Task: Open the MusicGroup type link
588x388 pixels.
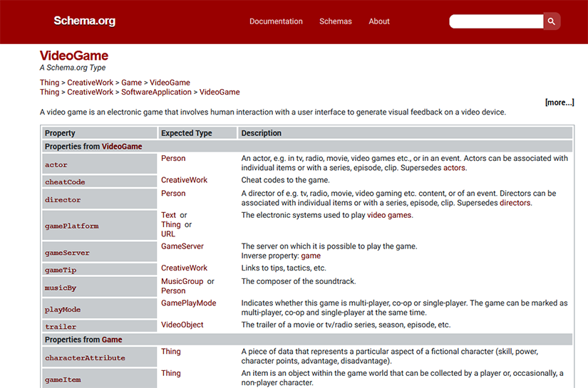Action: click(182, 281)
